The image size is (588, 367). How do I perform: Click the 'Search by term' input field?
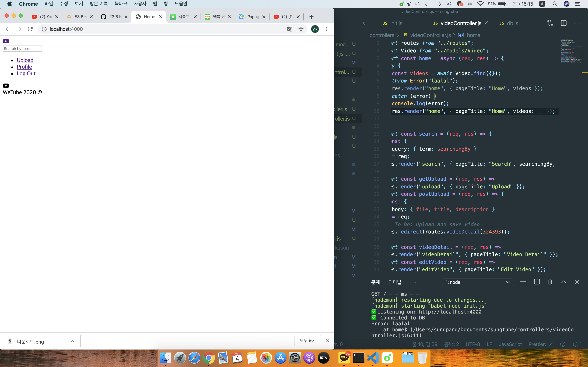tap(22, 48)
